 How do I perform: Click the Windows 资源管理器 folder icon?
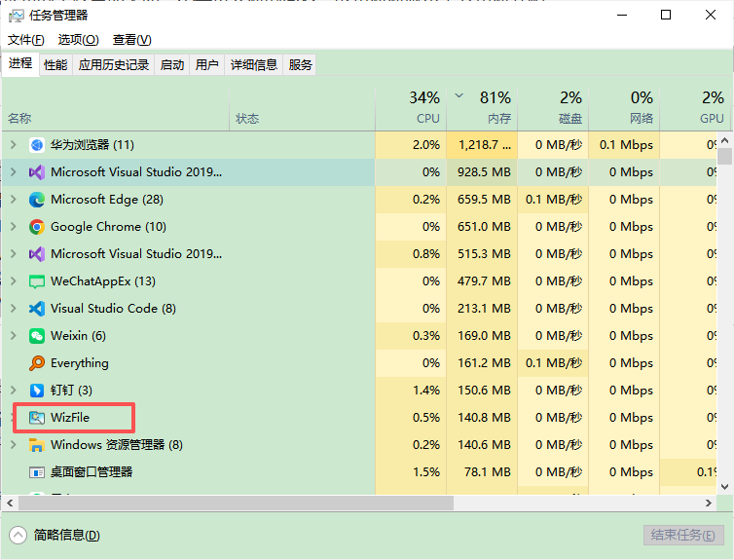(37, 445)
